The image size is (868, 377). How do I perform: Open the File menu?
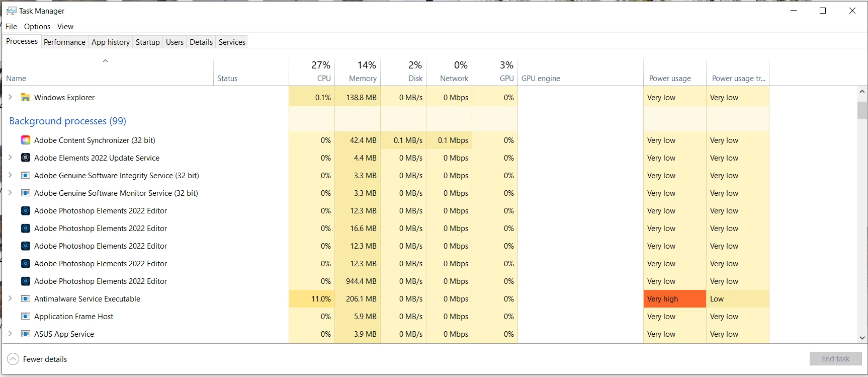click(x=11, y=27)
